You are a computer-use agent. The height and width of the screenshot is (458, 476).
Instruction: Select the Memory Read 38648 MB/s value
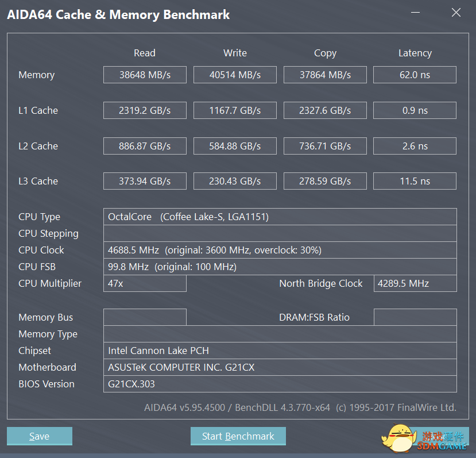(x=145, y=75)
